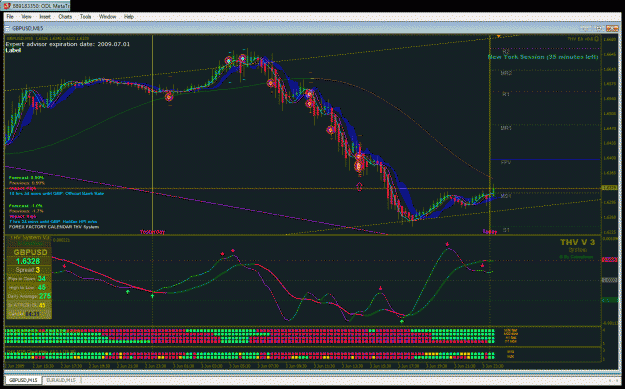Click the chart time scale along the bottom
The height and width of the screenshot is (389, 625).
(x=303, y=365)
